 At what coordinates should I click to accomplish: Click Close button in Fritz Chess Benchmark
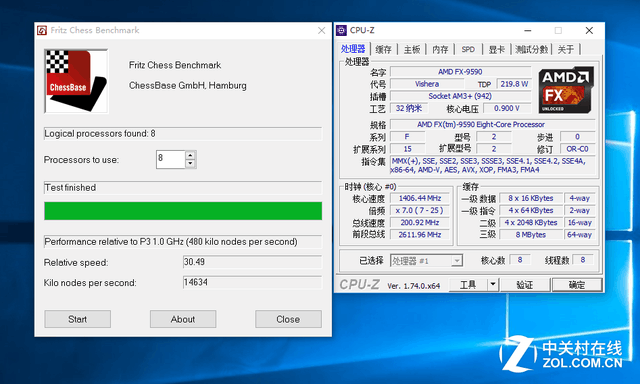[x=288, y=319]
